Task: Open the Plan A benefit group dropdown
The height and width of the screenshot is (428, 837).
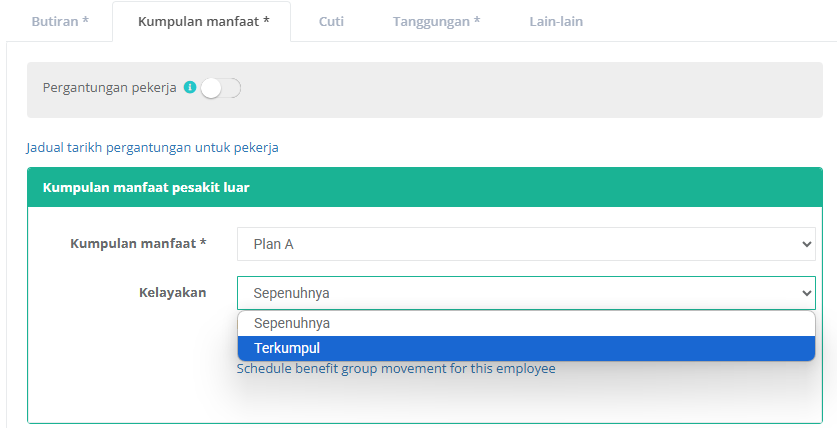Action: tap(526, 243)
